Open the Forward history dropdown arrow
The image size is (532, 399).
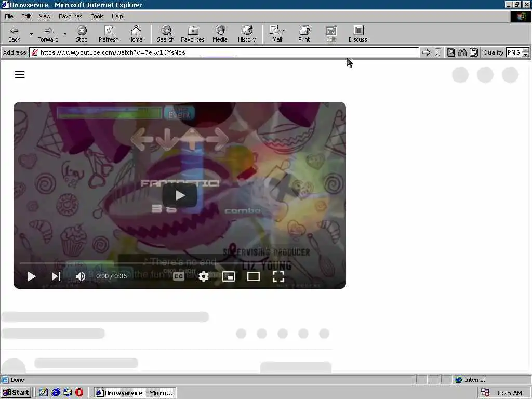pyautogui.click(x=65, y=34)
